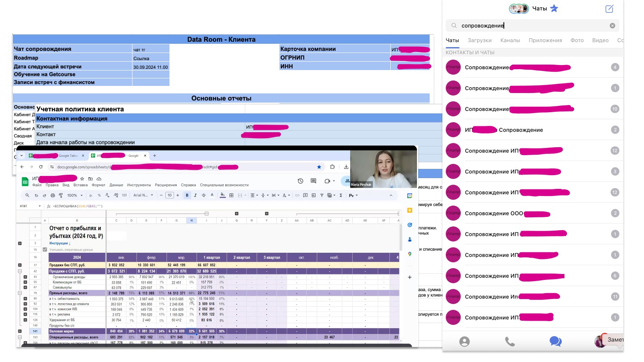This screenshot has width=644, height=362.
Task: Open the text color picker
Action: point(212,195)
